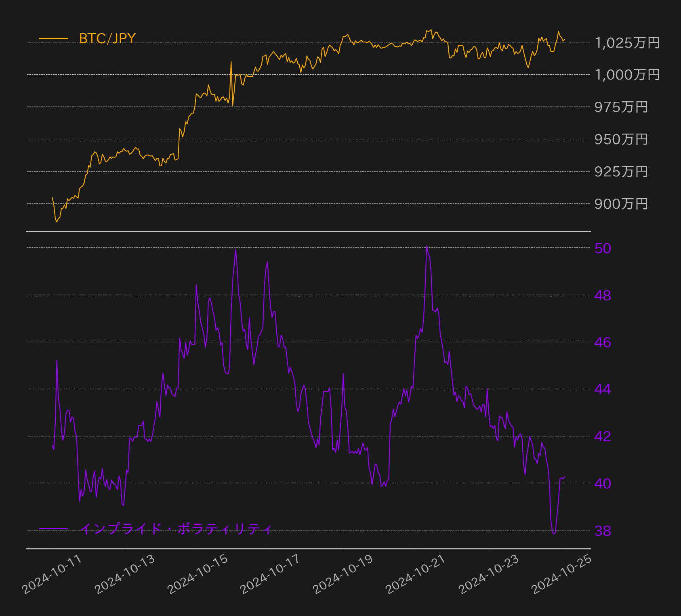The image size is (681, 616).
Task: Click the 2024-10-21 date label
Action: 416,574
